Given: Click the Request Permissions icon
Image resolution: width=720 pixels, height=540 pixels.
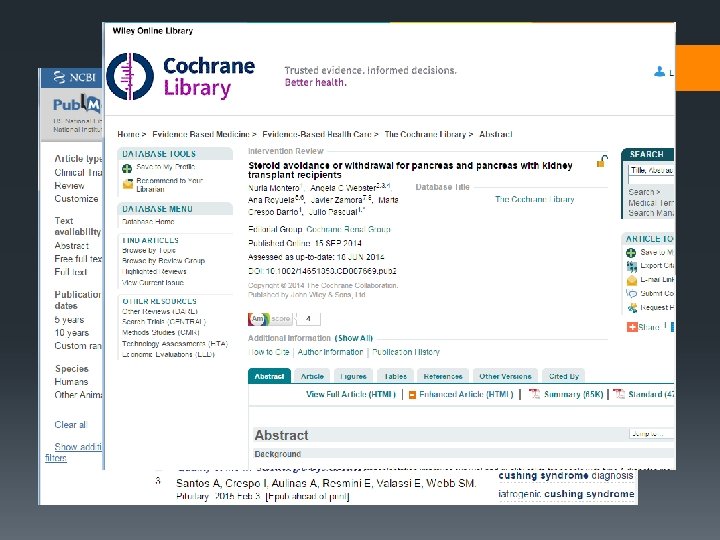Looking at the screenshot, I should [x=632, y=308].
